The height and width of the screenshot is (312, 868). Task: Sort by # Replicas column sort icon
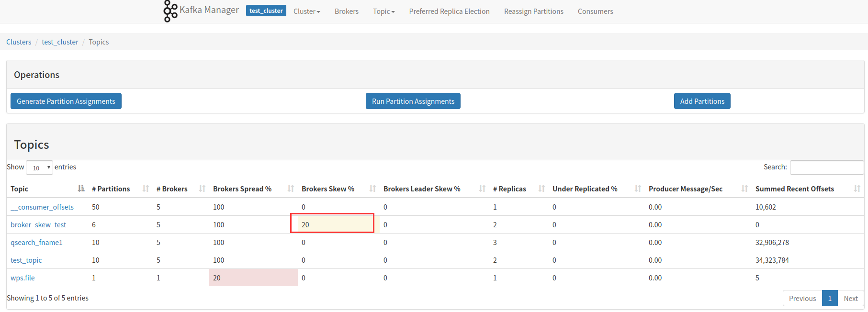(x=542, y=189)
